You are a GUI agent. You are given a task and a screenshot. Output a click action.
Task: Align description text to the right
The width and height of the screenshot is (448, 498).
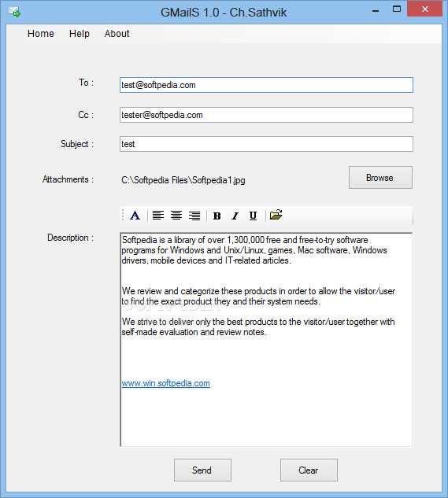[x=194, y=216]
